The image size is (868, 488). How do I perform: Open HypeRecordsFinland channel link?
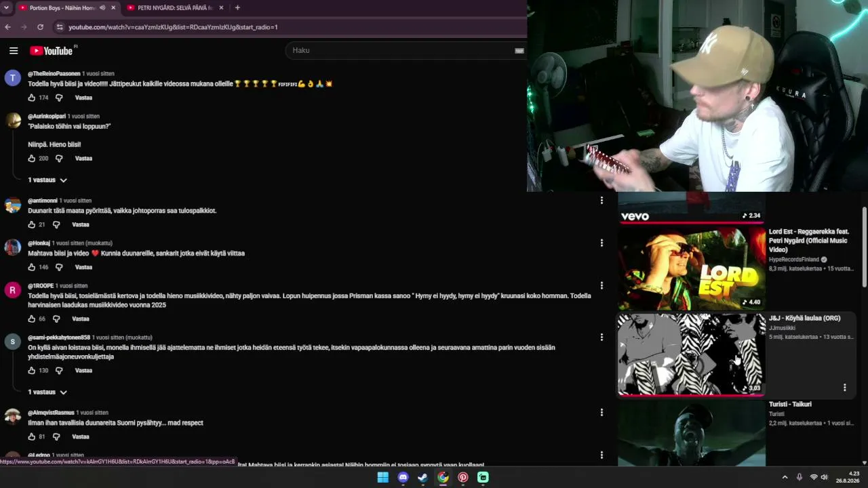coord(794,260)
